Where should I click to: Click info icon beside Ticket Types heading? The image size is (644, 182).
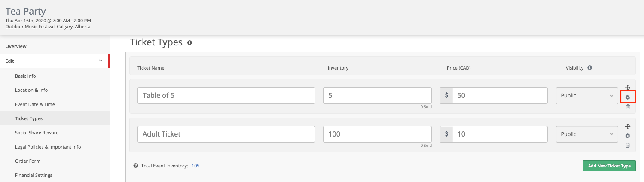click(x=189, y=43)
